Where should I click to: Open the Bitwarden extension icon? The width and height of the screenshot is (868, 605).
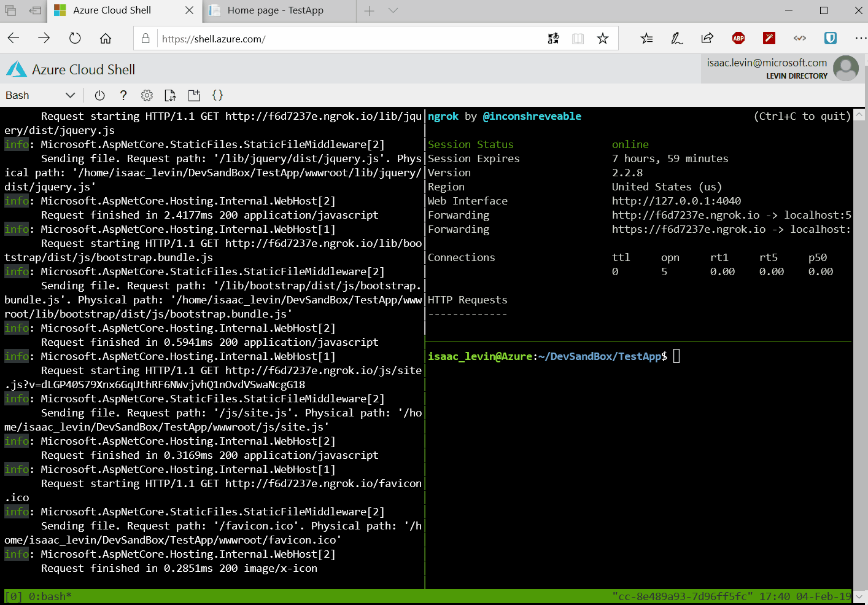click(830, 38)
